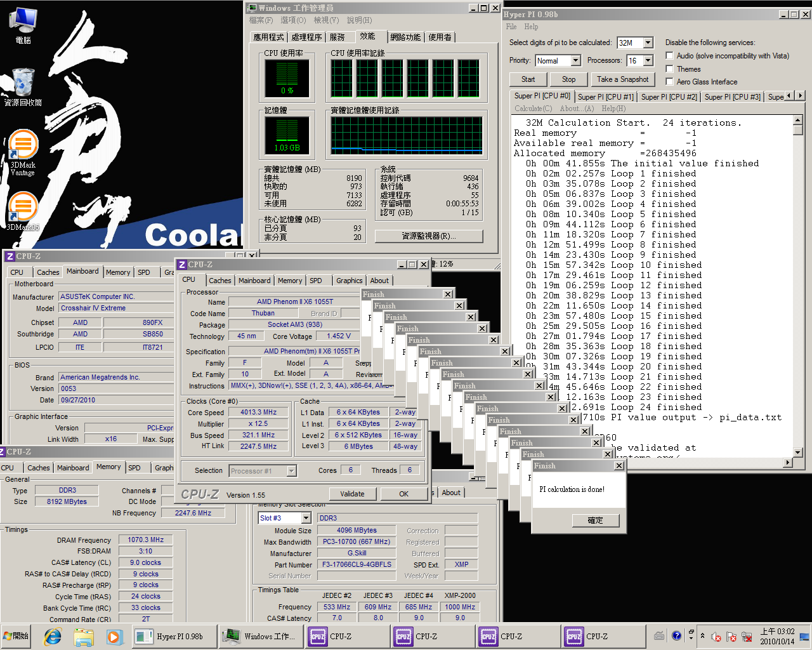Click the clock in system tray
The image size is (812, 650).
(777, 636)
